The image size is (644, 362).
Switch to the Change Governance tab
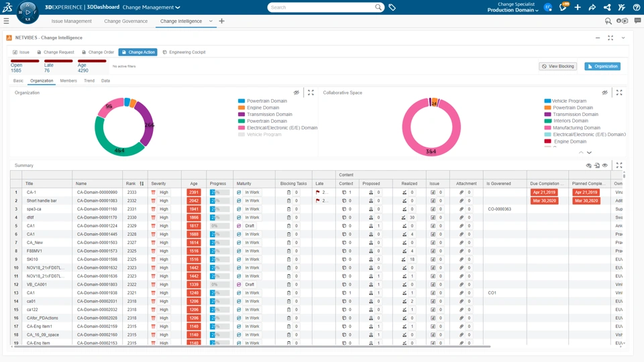tap(125, 21)
